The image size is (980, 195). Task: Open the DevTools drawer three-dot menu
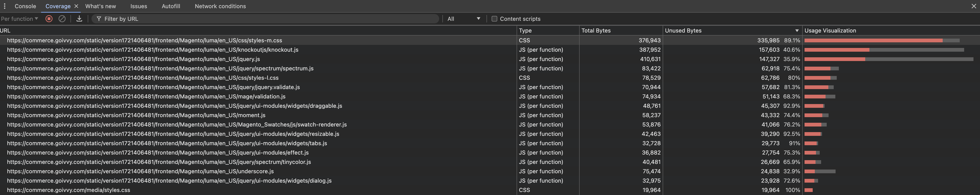[x=5, y=6]
